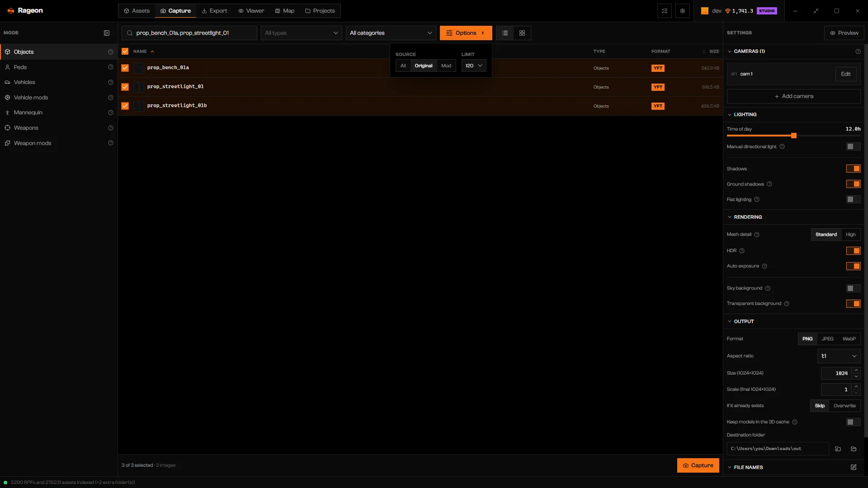The width and height of the screenshot is (868, 488).
Task: Go to the Viewer tab
Action: click(x=251, y=11)
